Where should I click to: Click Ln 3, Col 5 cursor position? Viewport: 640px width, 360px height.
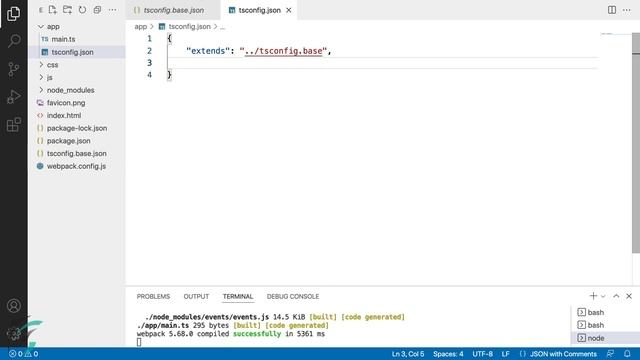408,354
